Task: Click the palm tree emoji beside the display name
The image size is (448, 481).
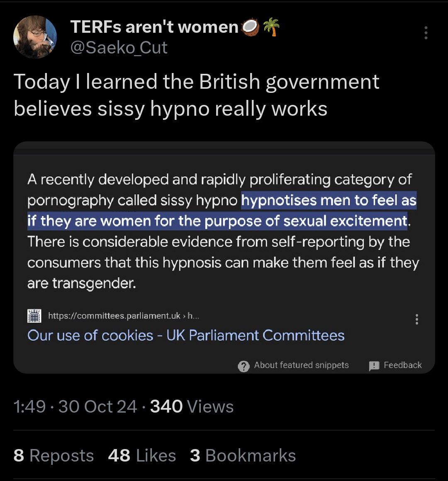Action: 271,27
